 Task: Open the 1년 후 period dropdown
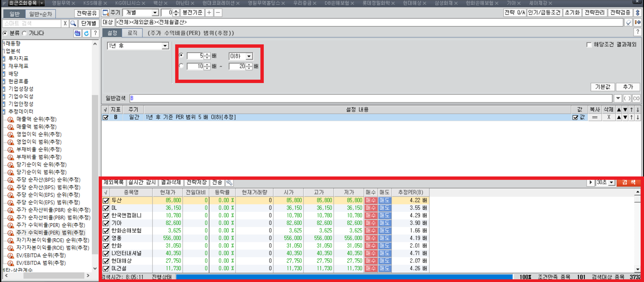pyautogui.click(x=165, y=46)
